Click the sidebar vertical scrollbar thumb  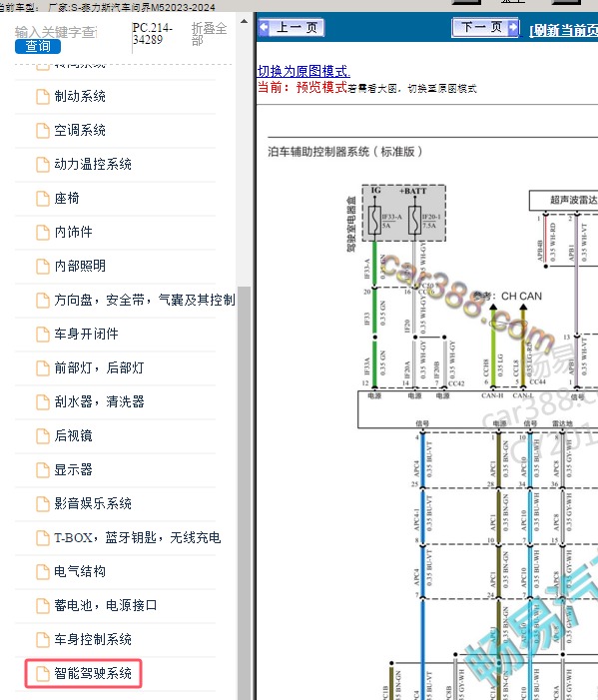coord(244,493)
